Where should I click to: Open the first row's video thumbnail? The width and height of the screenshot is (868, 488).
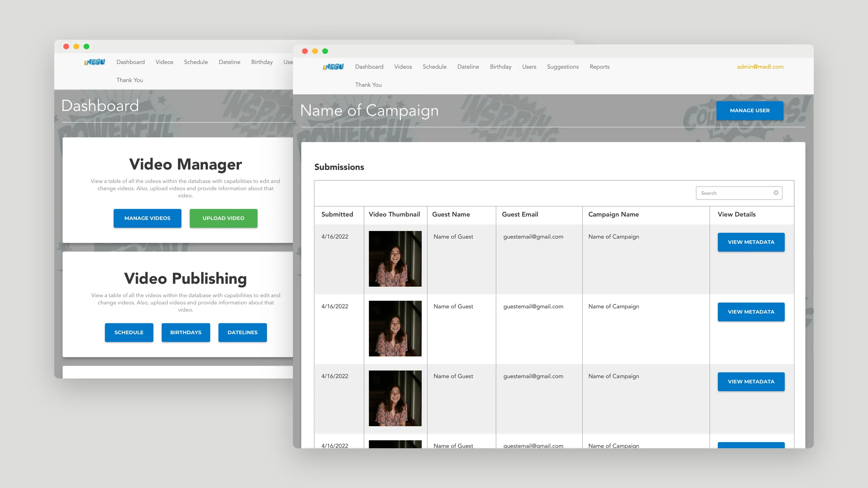click(x=395, y=259)
